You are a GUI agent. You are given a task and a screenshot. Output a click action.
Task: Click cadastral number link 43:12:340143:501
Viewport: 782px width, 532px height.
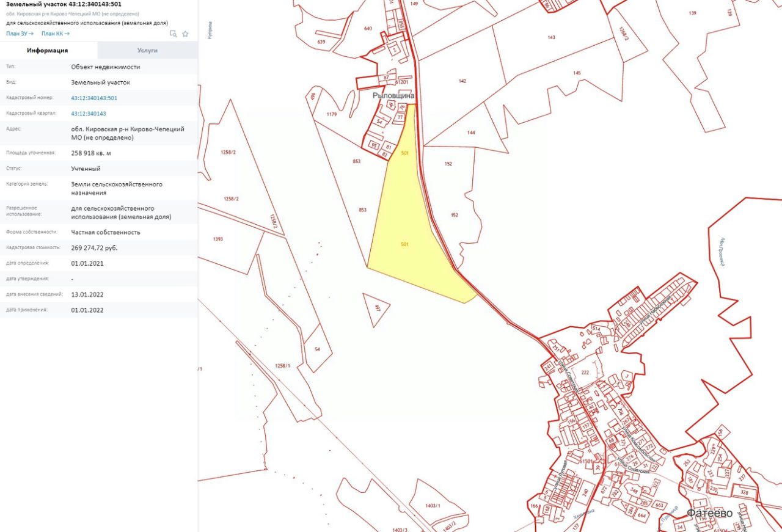tap(93, 98)
